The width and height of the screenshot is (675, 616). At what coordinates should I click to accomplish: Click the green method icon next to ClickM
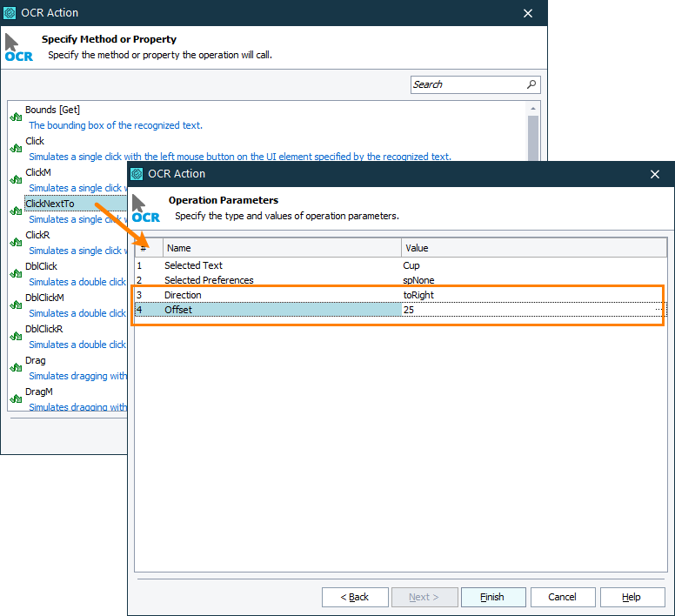click(16, 179)
